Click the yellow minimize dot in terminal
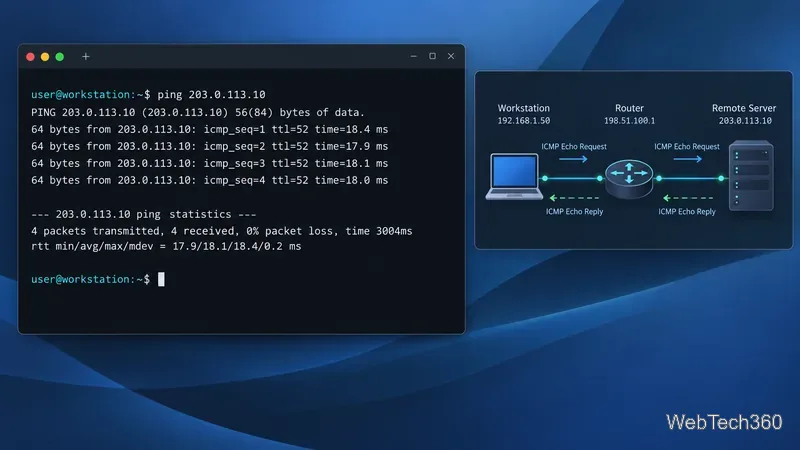This screenshot has height=450, width=800. [45, 57]
